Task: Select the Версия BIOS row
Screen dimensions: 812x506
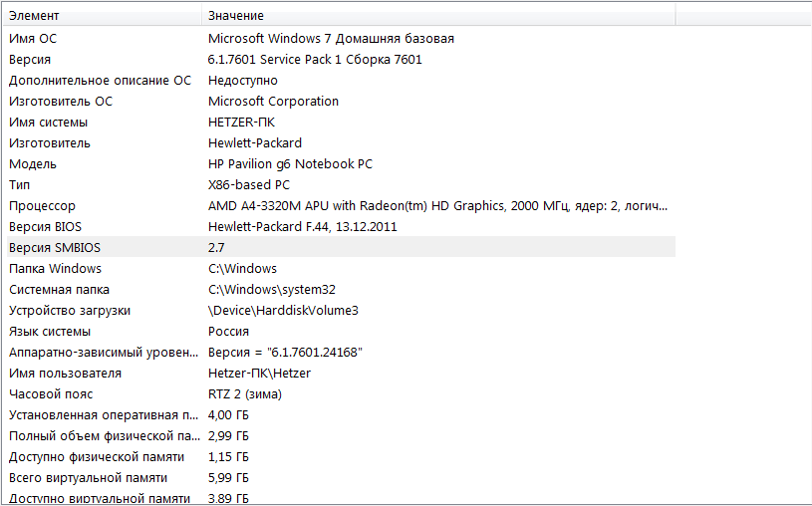Action: (x=341, y=227)
